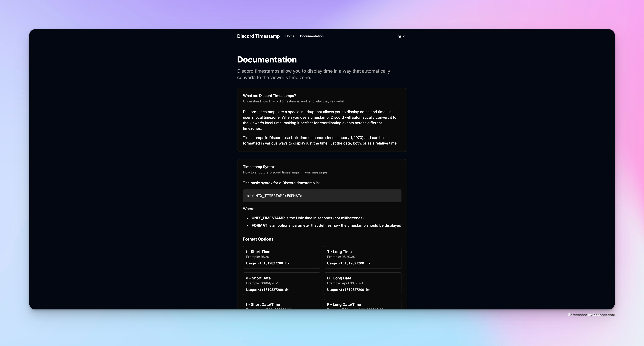Click the bold FORMAT bullet term
This screenshot has width=644, height=346.
click(x=259, y=225)
